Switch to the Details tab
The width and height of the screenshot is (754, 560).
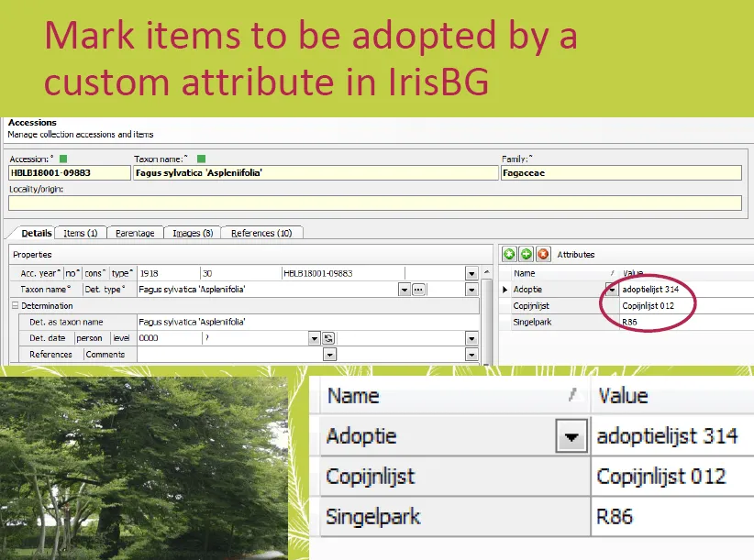(36, 233)
